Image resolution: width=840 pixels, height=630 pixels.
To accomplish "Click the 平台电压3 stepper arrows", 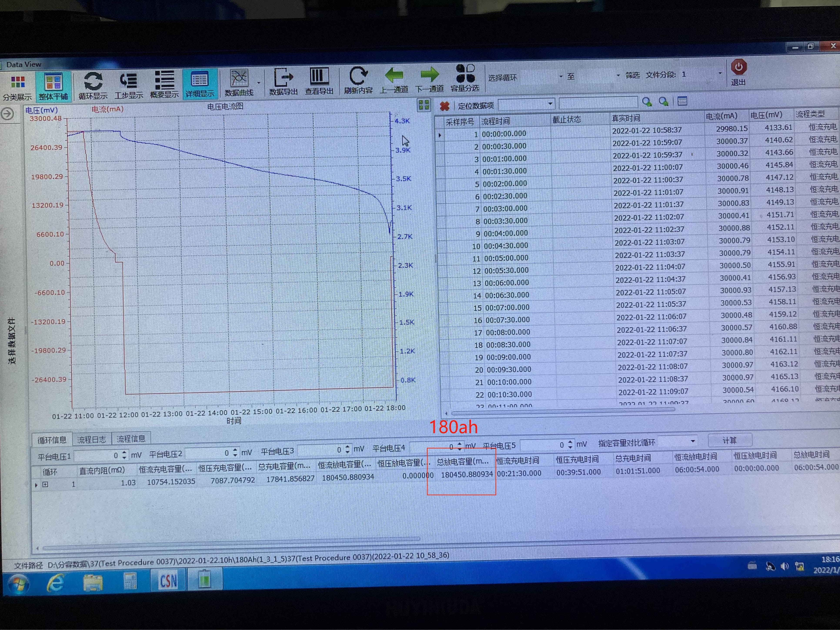I will tap(347, 449).
